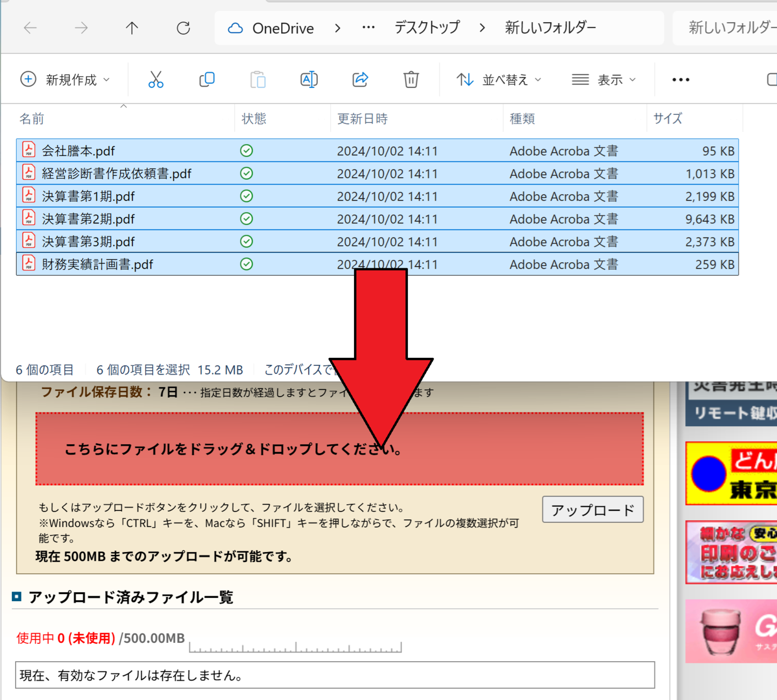Click the Cut scissors icon
777x700 pixels.
pyautogui.click(x=155, y=80)
